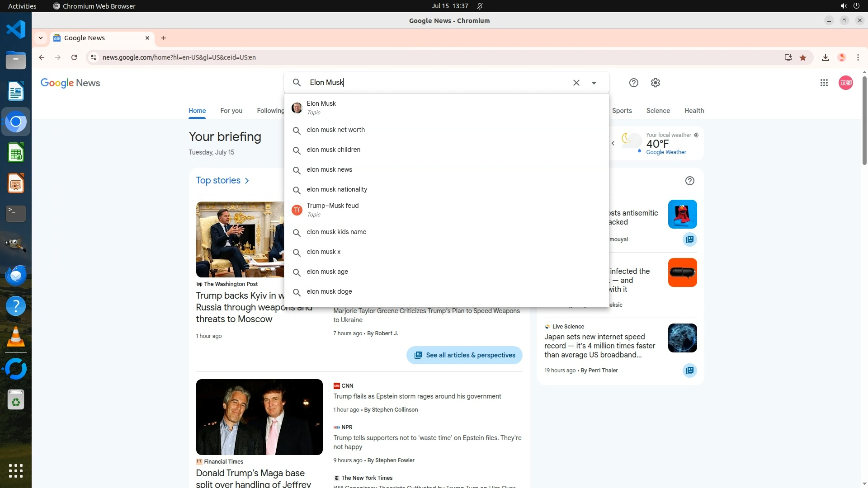The width and height of the screenshot is (868, 488).
Task: Open the tab search dropdown in Chromium
Action: [41, 38]
